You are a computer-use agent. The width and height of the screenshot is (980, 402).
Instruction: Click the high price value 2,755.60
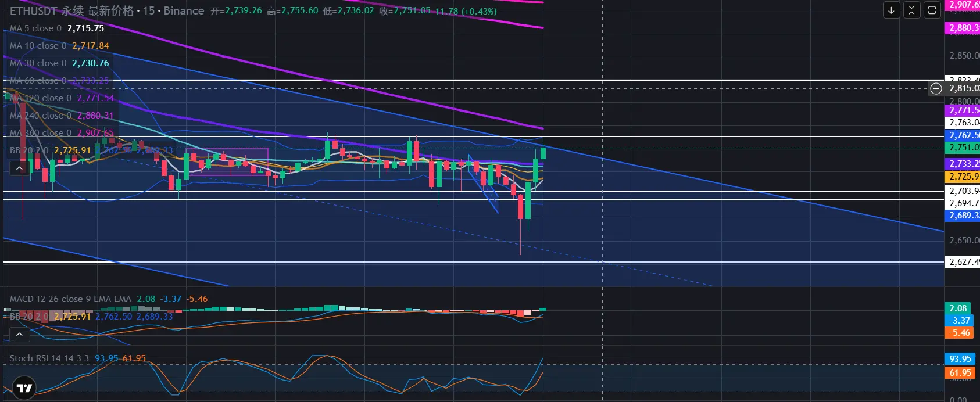click(x=299, y=11)
